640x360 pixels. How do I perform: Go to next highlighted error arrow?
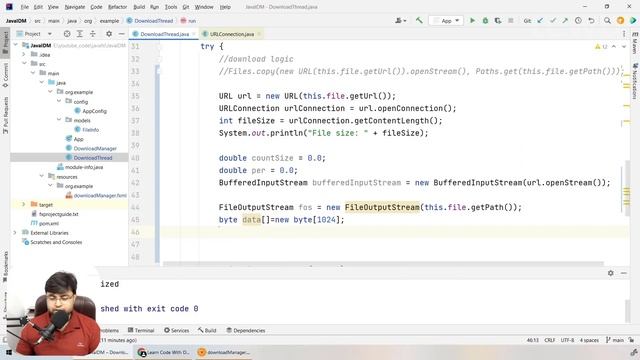(x=624, y=47)
